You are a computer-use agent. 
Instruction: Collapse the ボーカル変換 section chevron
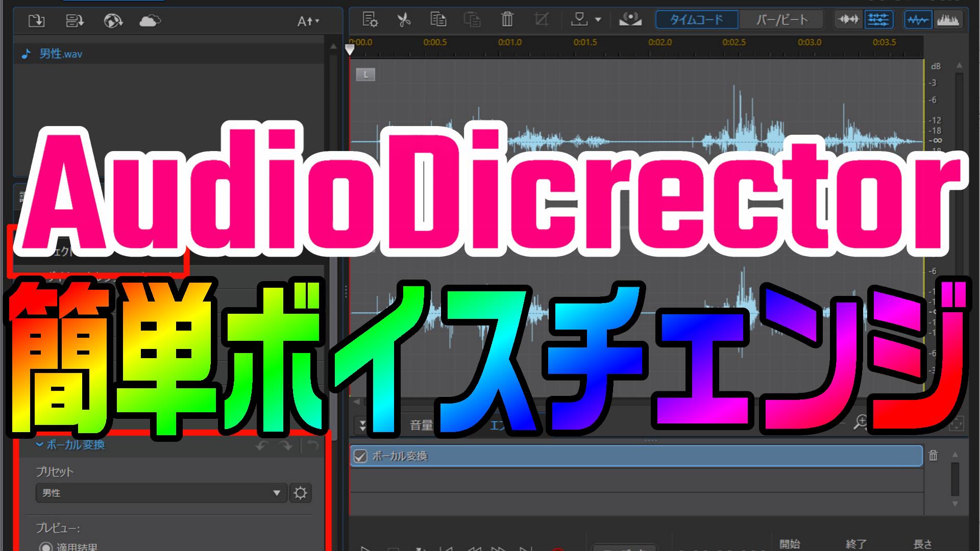click(x=39, y=445)
